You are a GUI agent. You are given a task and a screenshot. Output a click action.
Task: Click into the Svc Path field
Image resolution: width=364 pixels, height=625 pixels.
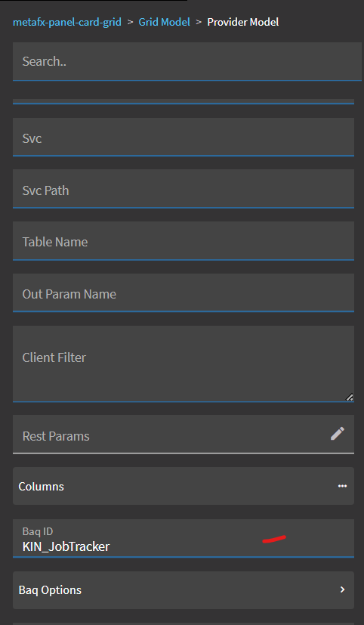click(x=184, y=188)
